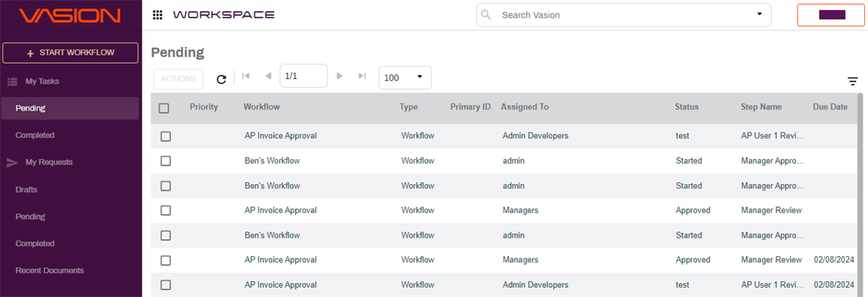Sort by the Priority column header
This screenshot has width=868, height=297.
203,107
